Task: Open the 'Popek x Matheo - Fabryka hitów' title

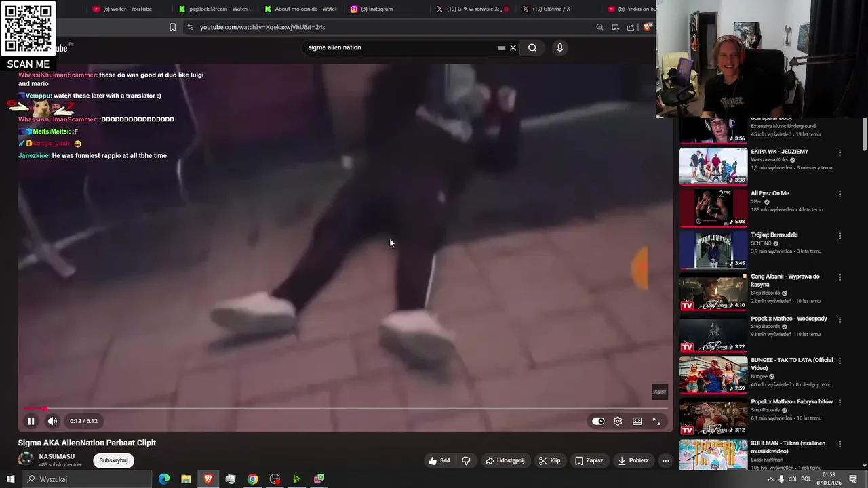Action: [x=791, y=402]
